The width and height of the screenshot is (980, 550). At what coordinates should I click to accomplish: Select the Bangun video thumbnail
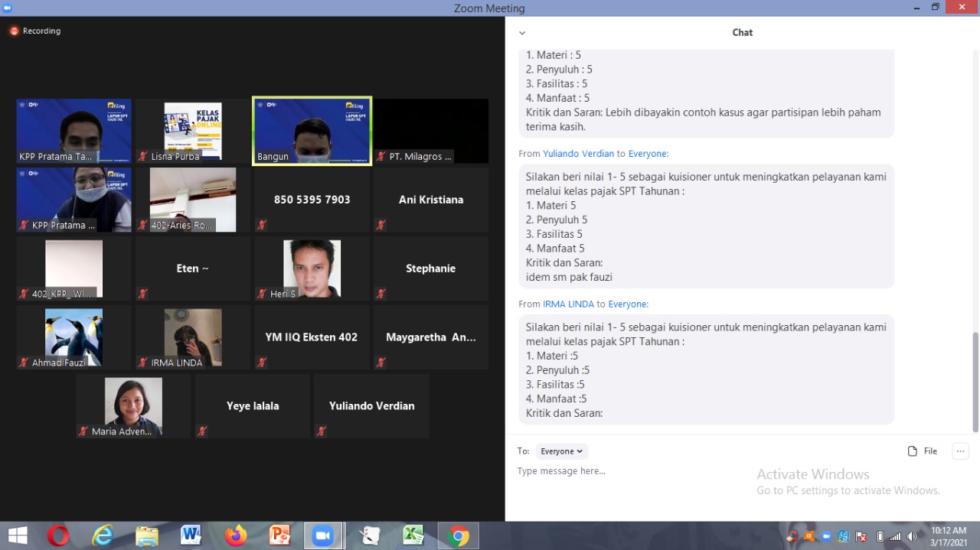(x=312, y=130)
